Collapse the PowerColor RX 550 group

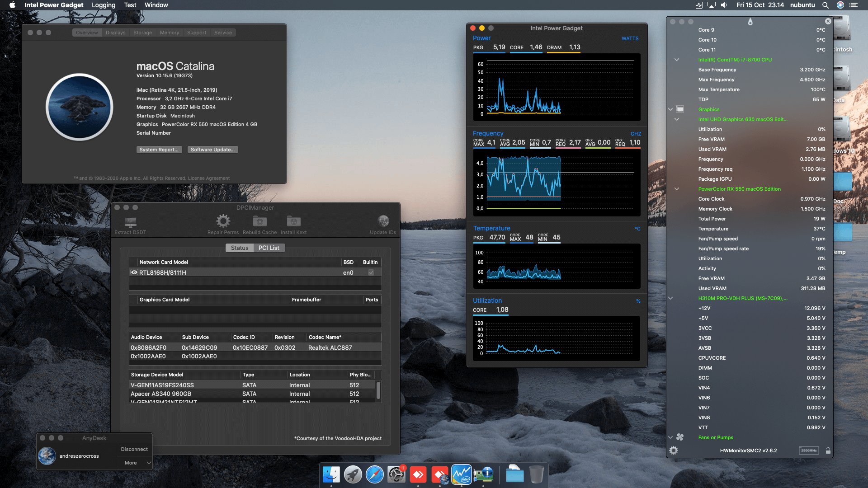(677, 189)
